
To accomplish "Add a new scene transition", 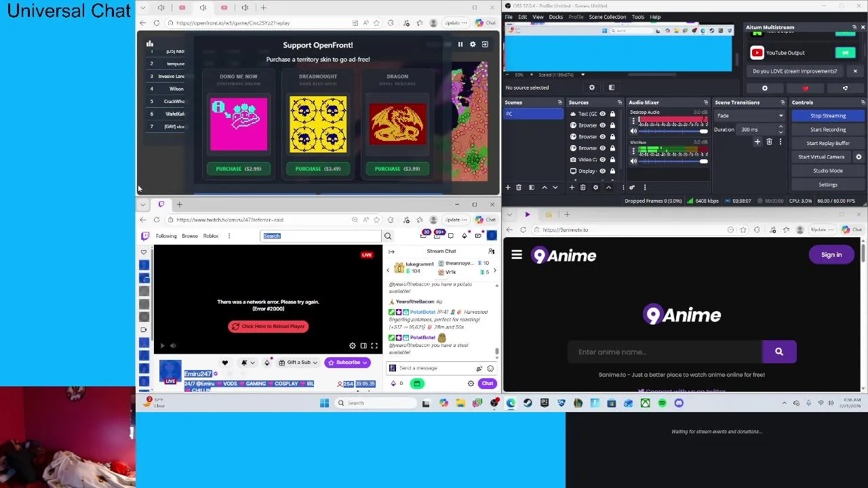I will 757,142.
